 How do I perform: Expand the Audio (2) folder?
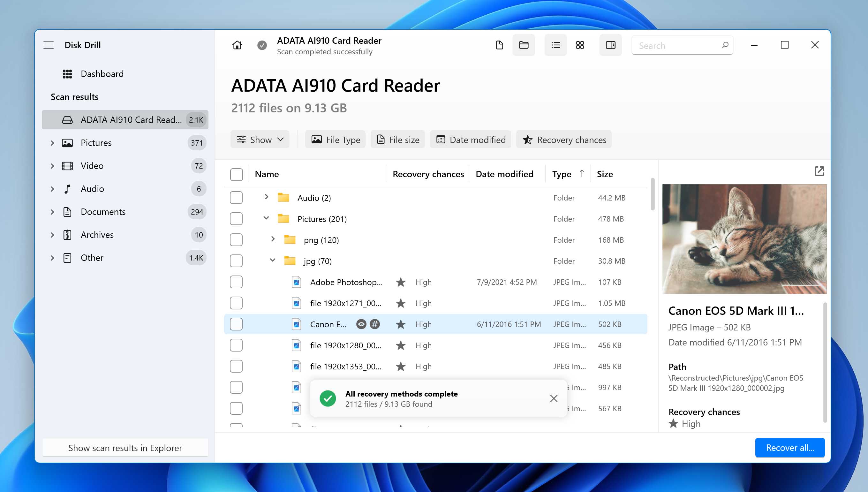tap(266, 197)
